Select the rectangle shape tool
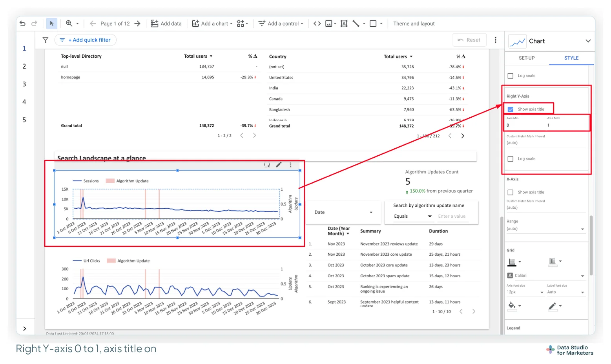 tap(373, 24)
